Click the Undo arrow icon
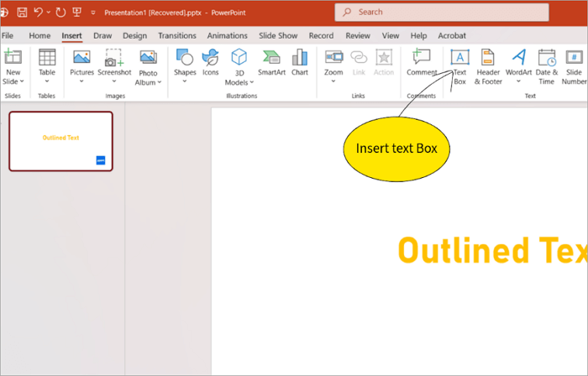This screenshot has height=376, width=588. click(x=39, y=13)
